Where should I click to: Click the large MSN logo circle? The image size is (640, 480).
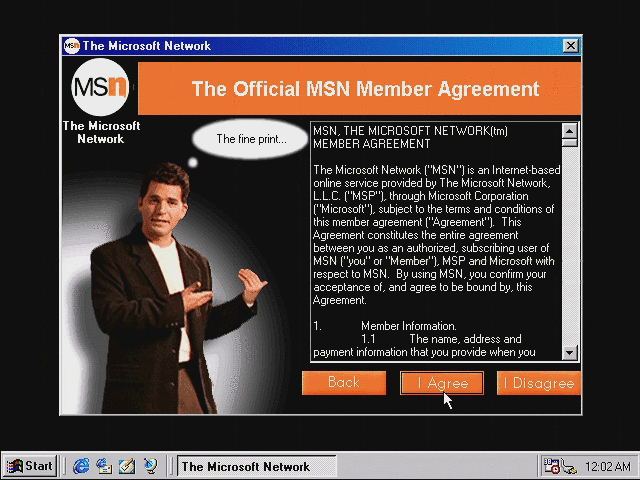pos(100,87)
